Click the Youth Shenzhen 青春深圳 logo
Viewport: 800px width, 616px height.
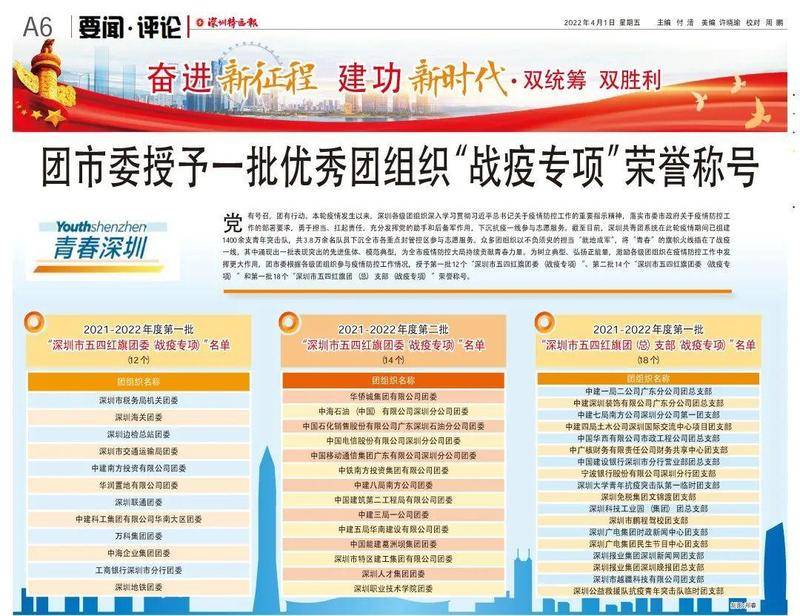pyautogui.click(x=102, y=247)
